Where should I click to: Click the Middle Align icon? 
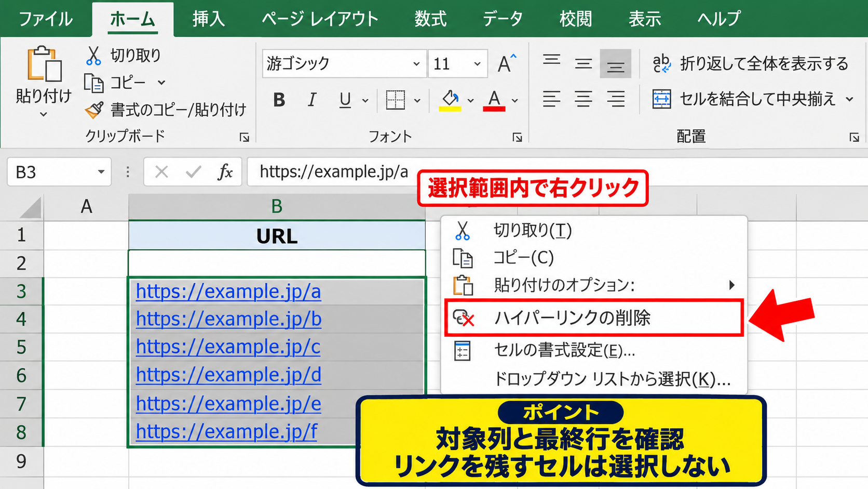click(x=584, y=63)
